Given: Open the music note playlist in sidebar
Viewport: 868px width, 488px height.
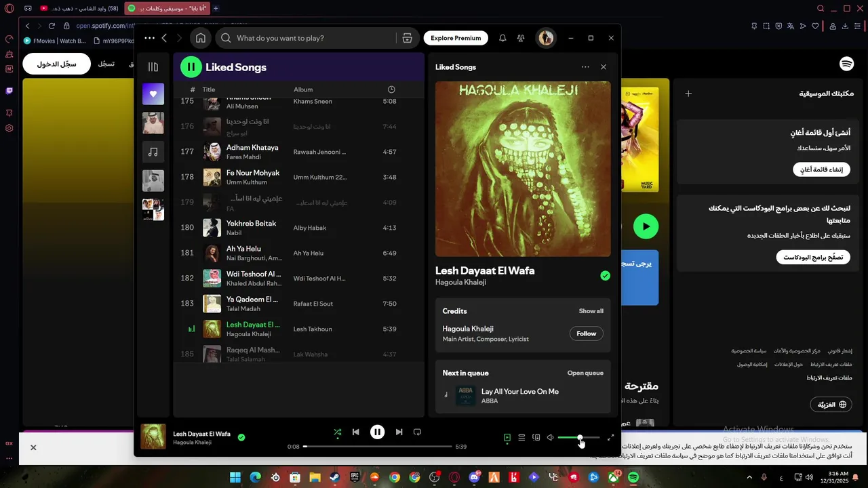Looking at the screenshot, I should tap(153, 152).
